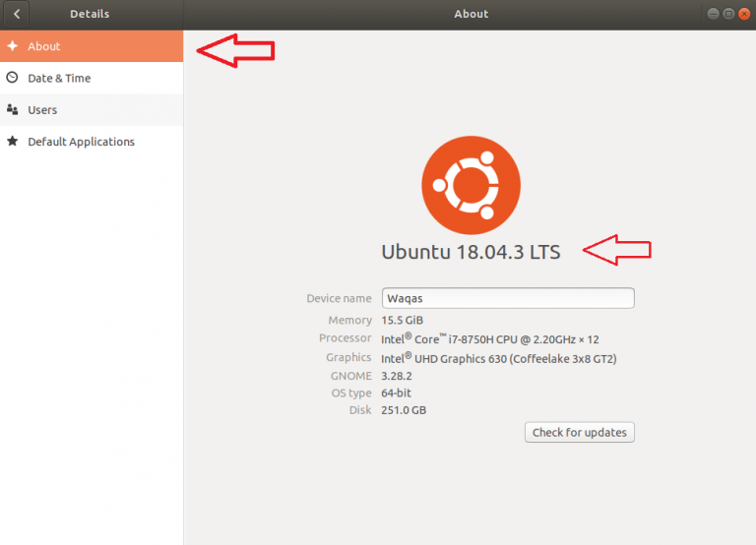Image resolution: width=756 pixels, height=545 pixels.
Task: Click the Details title in the header
Action: point(90,14)
